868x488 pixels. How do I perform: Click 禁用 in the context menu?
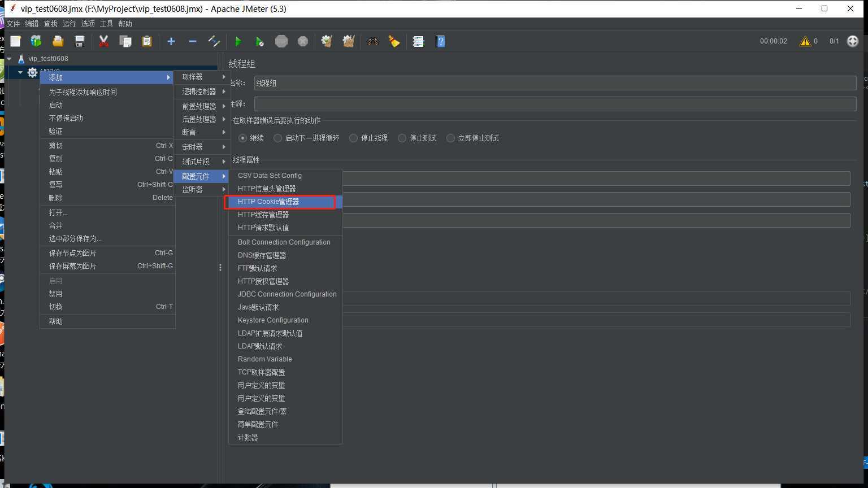pyautogui.click(x=107, y=294)
